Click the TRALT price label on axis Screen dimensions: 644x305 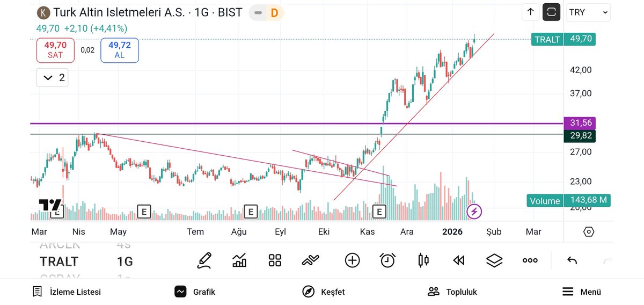point(563,39)
